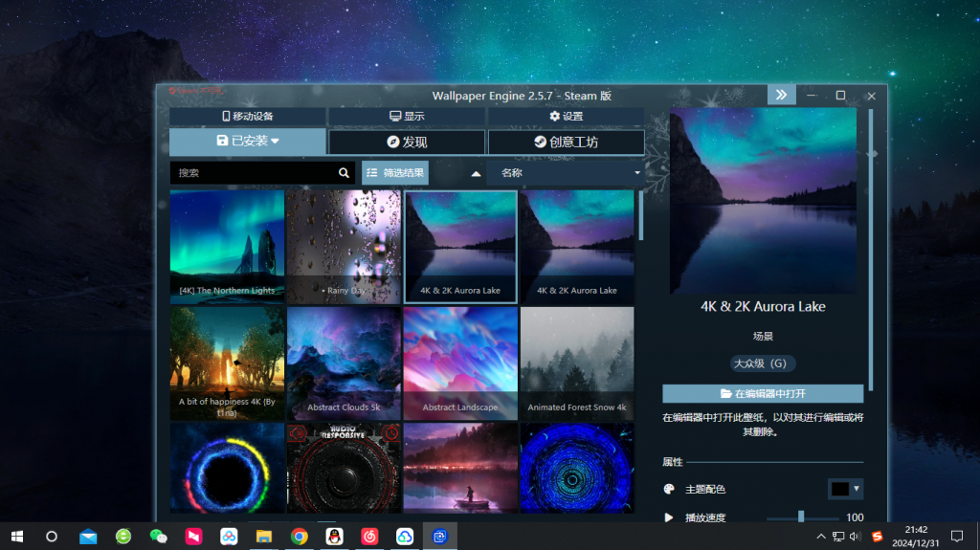Click the black theme color swatch

[x=840, y=489]
